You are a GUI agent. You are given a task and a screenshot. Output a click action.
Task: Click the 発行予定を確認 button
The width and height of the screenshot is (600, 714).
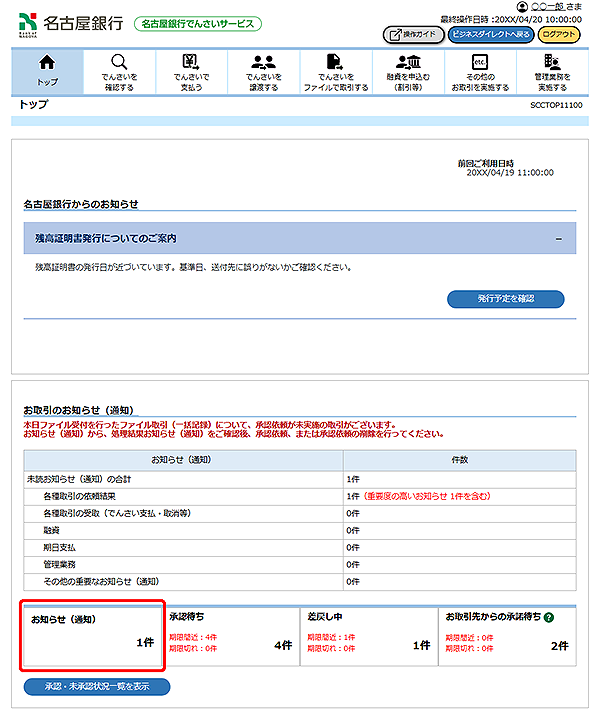click(505, 299)
